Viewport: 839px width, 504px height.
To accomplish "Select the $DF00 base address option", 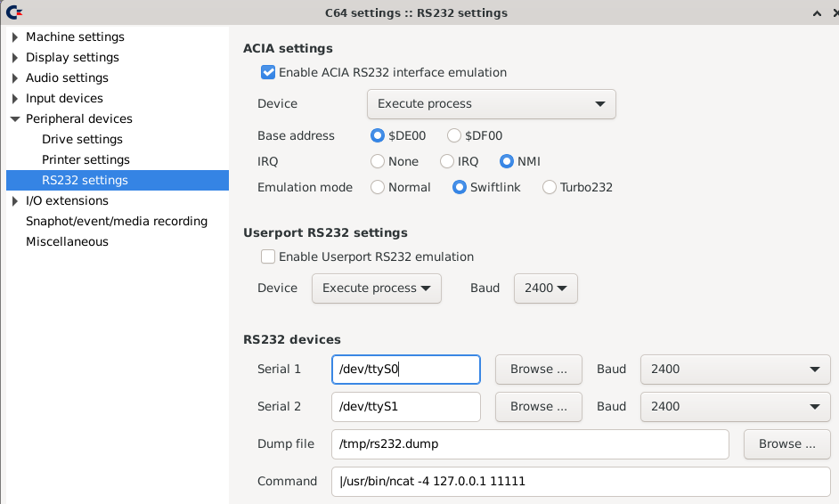I will click(x=454, y=136).
